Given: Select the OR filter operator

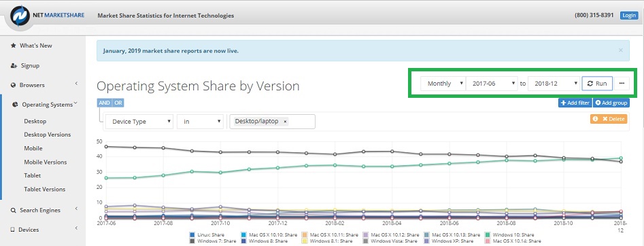Looking at the screenshot, I should 118,103.
